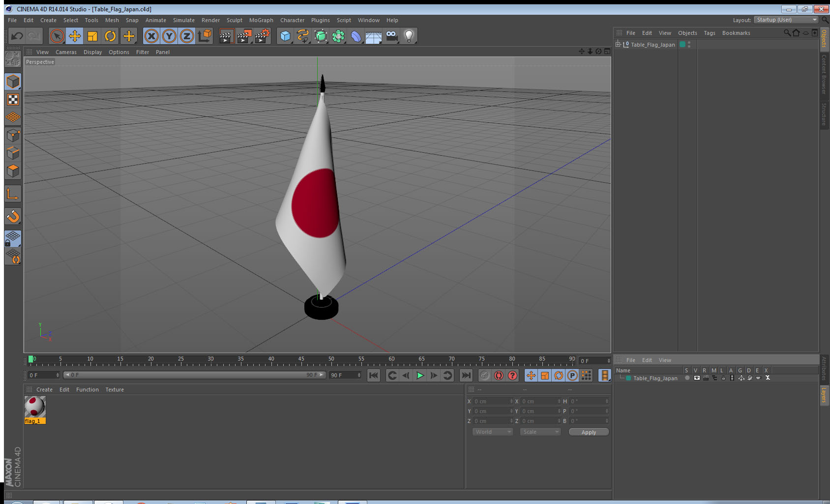Open the viewport Cameras menu
Screen dimensions: 830x504
pos(66,52)
